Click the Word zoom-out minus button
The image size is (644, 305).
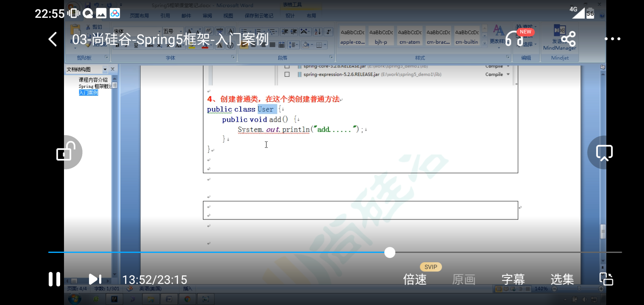pos(554,289)
